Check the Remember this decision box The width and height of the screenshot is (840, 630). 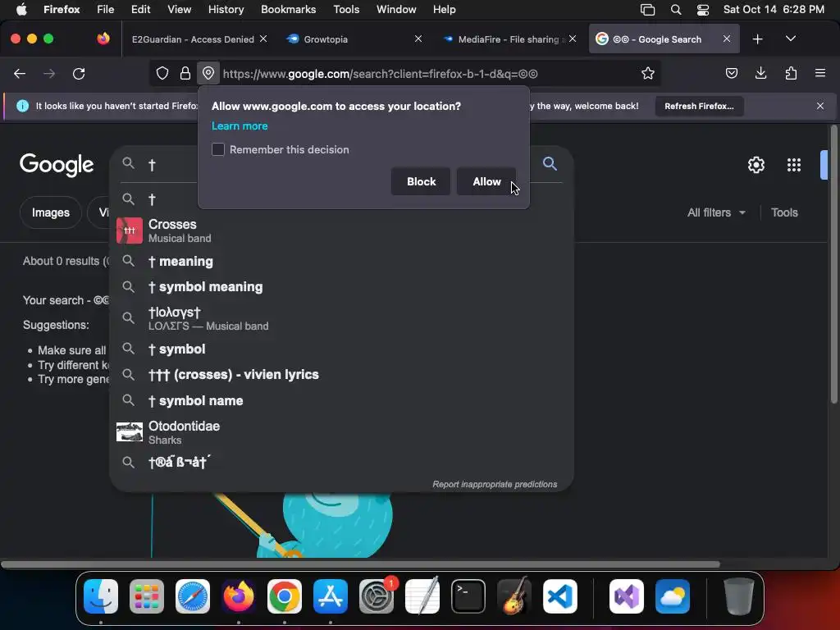[x=218, y=149]
